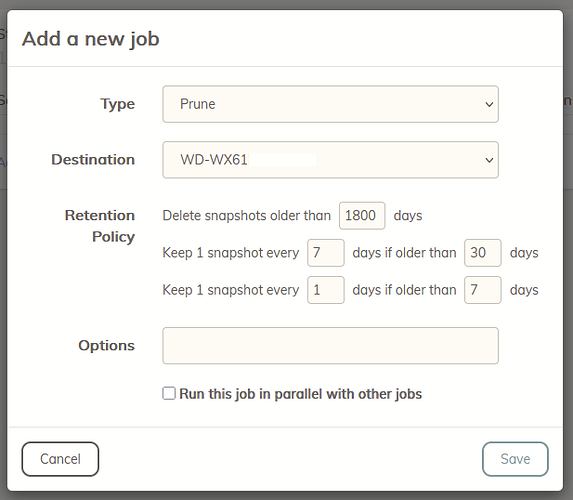The image size is (573, 500).
Task: Click the Options field label
Action: click(107, 345)
